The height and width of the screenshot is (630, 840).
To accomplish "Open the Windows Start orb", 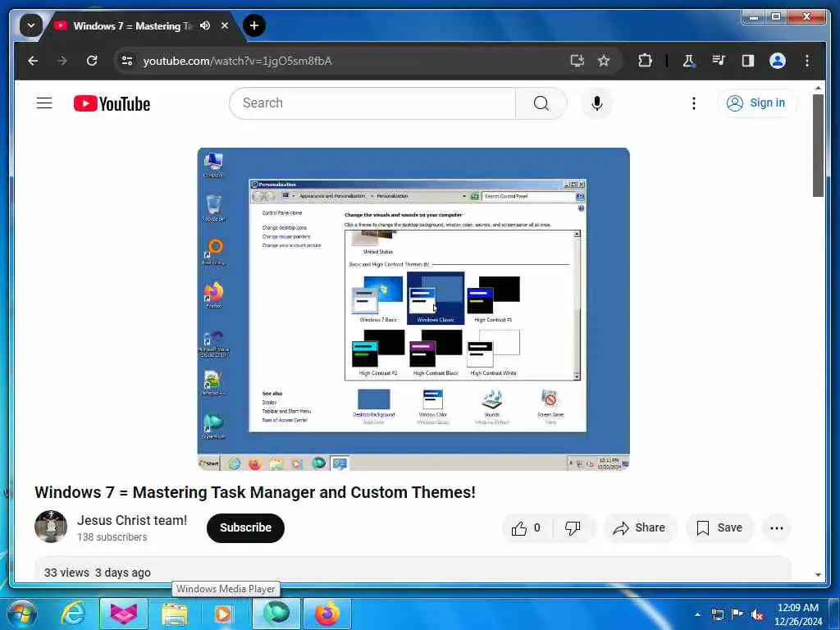I will point(21,614).
